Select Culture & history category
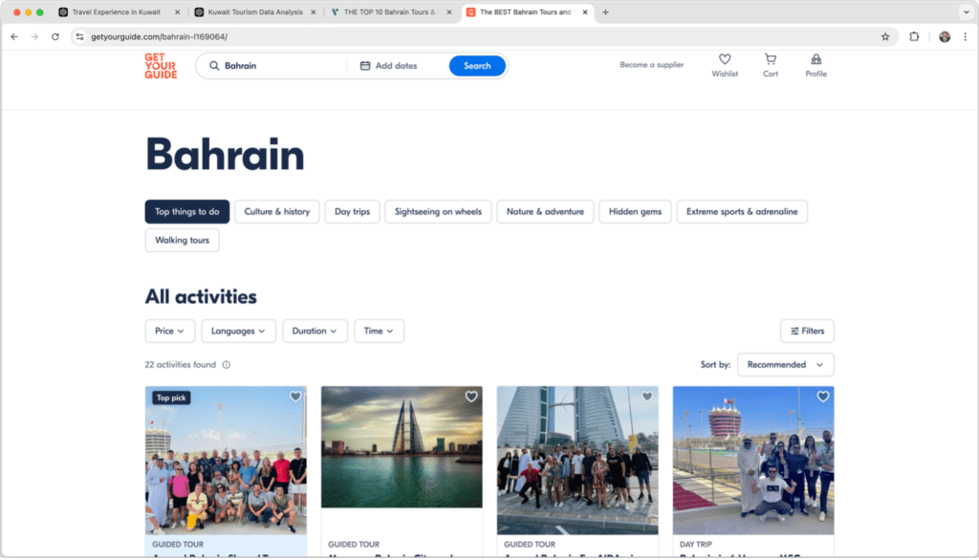 (x=277, y=211)
